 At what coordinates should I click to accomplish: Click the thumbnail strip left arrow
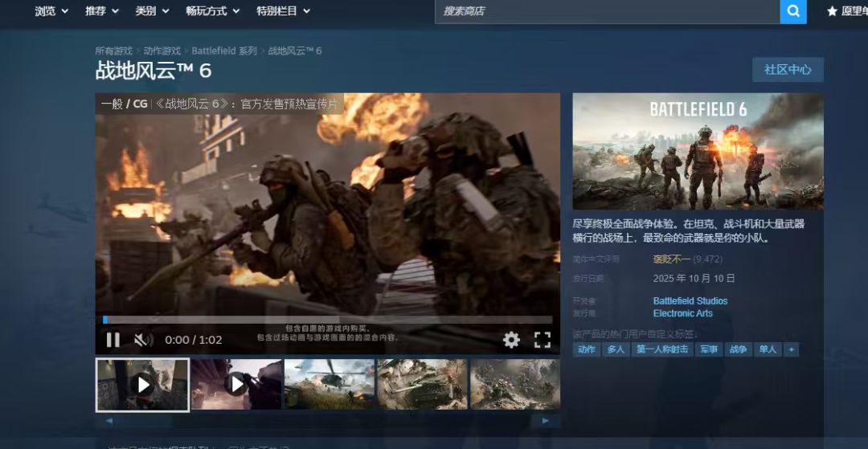tap(108, 422)
